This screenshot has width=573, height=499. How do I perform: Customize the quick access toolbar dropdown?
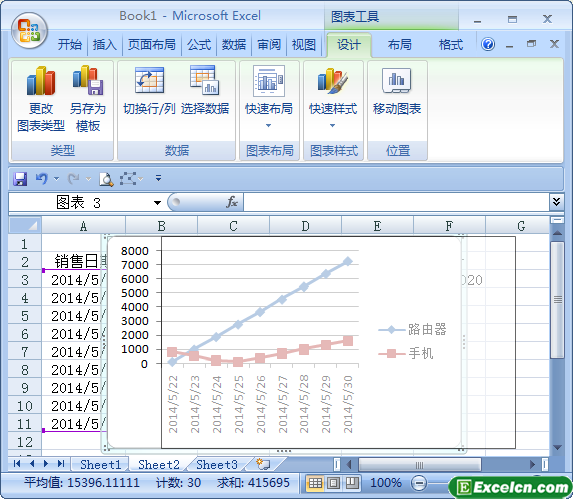tap(158, 178)
